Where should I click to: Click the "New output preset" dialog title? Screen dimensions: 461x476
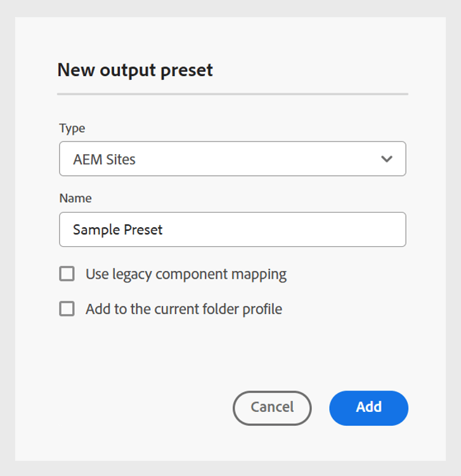click(x=135, y=70)
